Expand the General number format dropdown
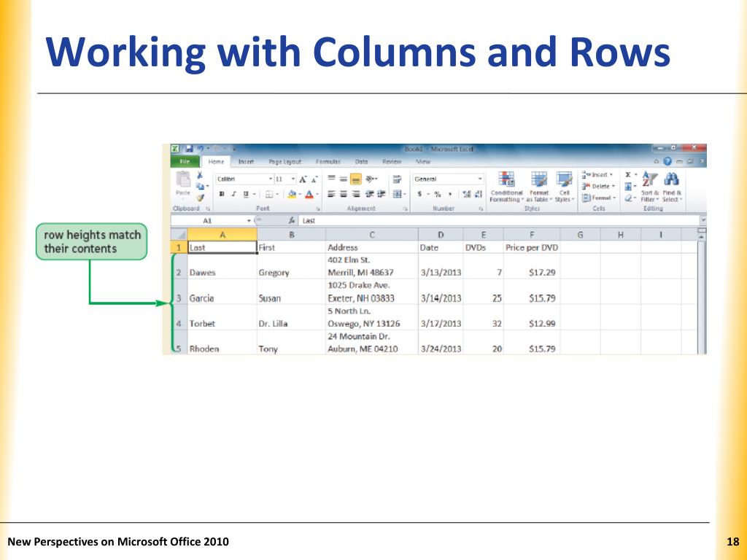 (x=480, y=179)
